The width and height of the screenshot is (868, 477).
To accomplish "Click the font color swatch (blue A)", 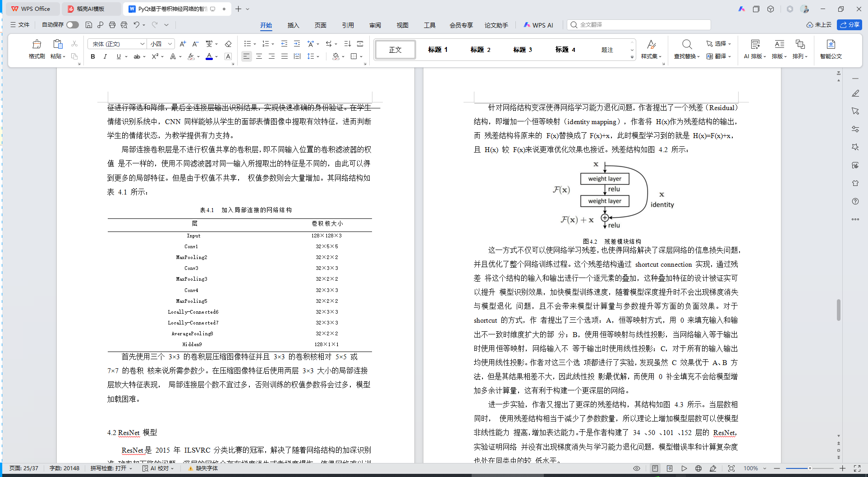I will pos(209,56).
